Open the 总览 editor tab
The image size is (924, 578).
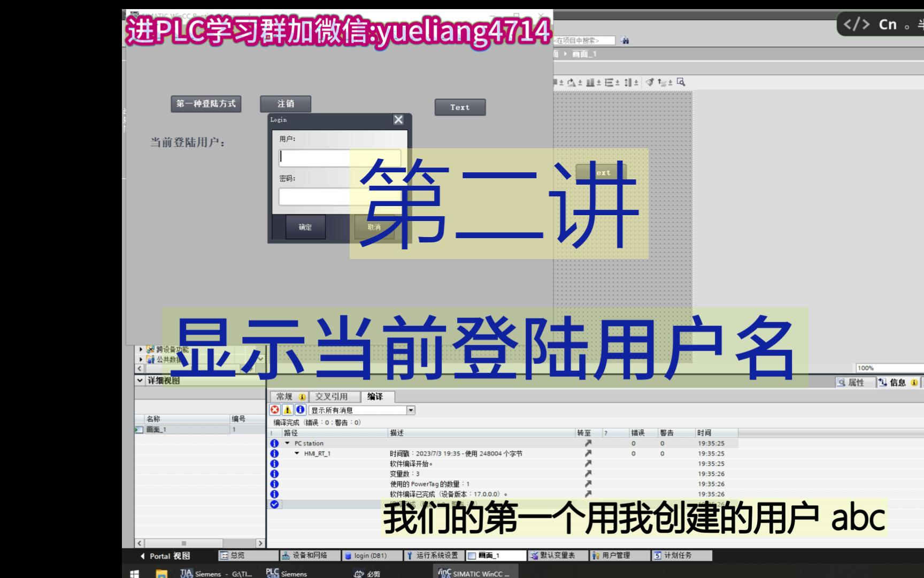[x=249, y=556]
